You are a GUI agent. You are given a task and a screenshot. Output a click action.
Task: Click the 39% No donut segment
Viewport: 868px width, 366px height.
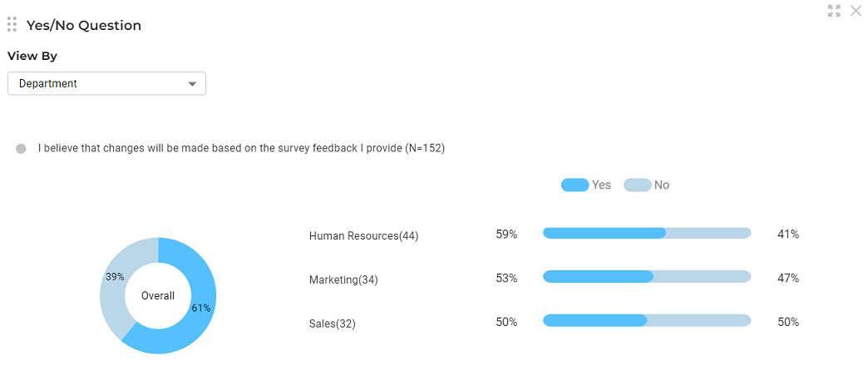click(x=114, y=277)
